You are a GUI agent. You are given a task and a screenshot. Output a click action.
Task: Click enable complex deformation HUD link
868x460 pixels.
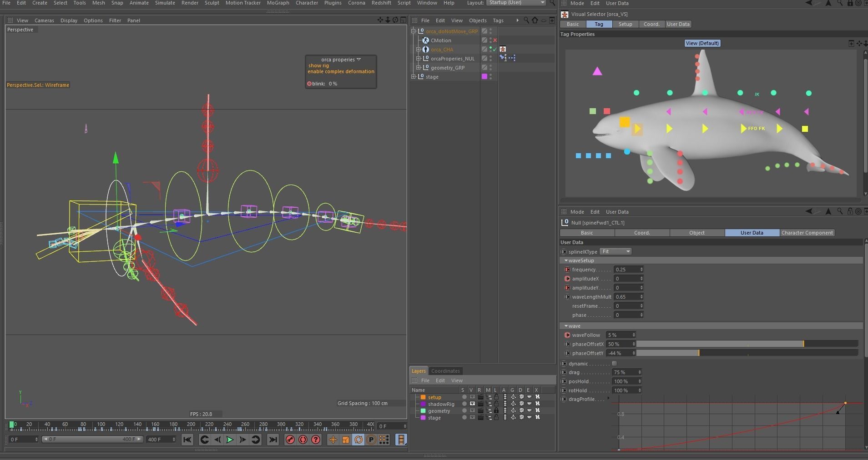pos(341,71)
